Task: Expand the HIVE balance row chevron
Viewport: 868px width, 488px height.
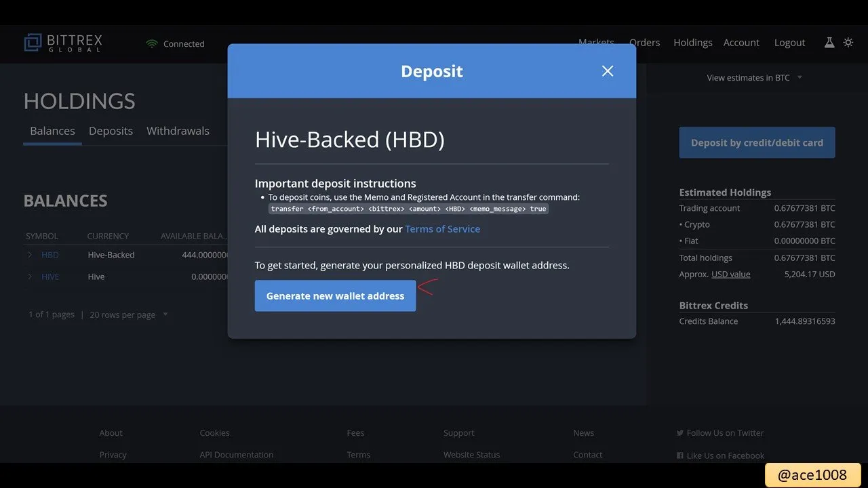Action: (x=30, y=277)
